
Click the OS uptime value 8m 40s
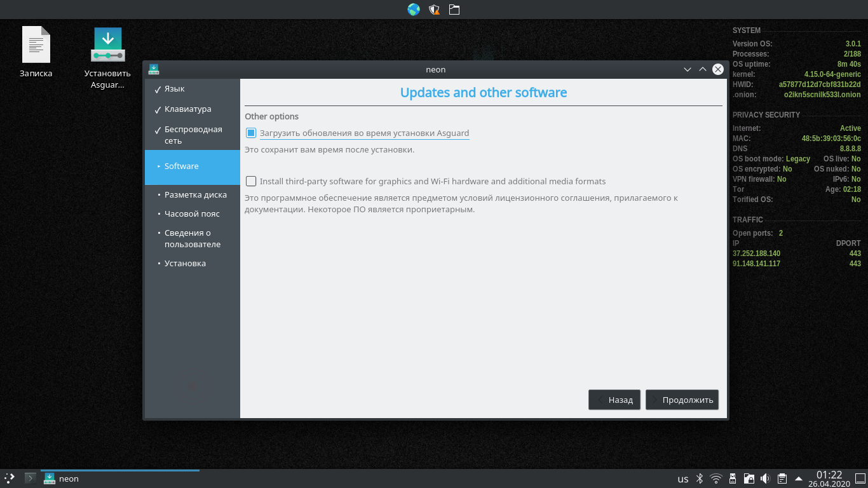[x=849, y=64]
